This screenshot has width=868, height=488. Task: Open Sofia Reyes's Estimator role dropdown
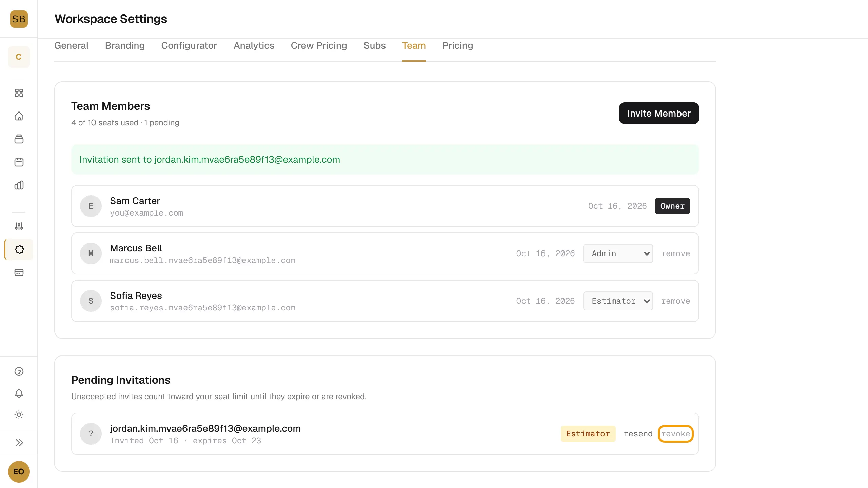tap(618, 301)
